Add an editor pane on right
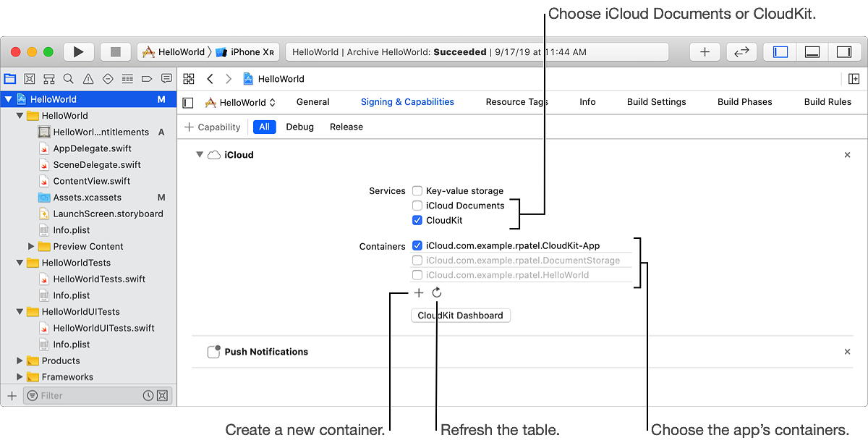 pos(854,79)
